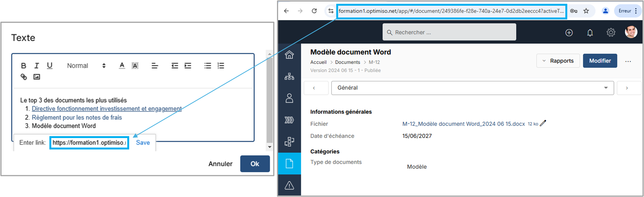
Task: Click the home icon in sidebar
Action: click(289, 55)
